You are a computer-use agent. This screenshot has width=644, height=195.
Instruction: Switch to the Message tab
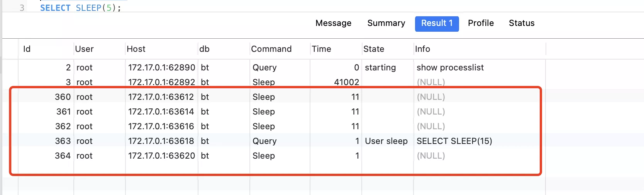coord(333,23)
